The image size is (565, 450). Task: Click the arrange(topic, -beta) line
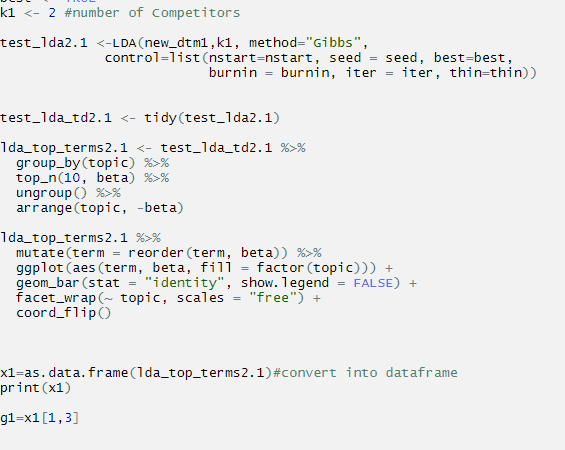click(x=100, y=208)
